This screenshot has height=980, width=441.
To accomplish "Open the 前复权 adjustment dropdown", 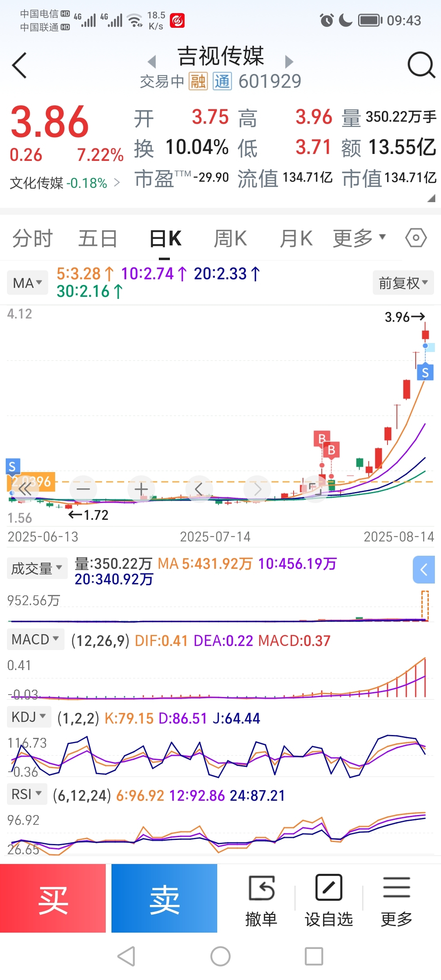I will pos(403,283).
